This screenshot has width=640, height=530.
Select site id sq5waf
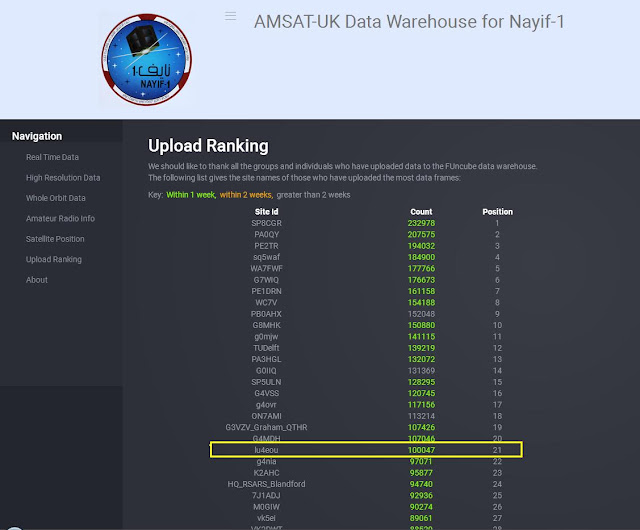(267, 257)
